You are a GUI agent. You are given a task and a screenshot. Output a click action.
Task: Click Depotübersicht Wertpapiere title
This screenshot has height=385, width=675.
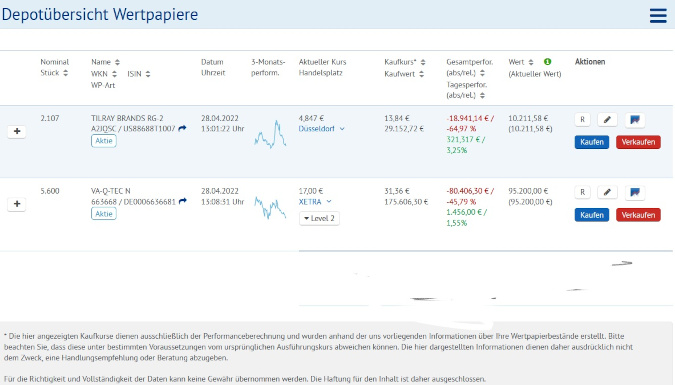click(100, 15)
